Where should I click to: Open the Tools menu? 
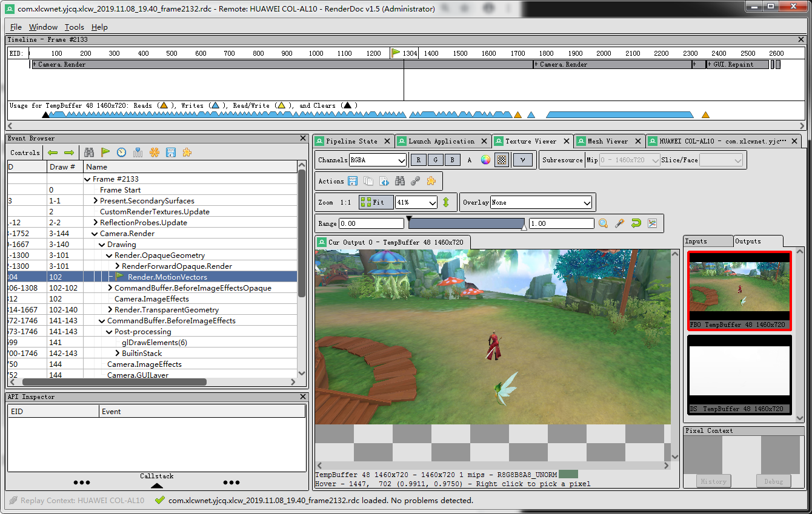coord(74,27)
